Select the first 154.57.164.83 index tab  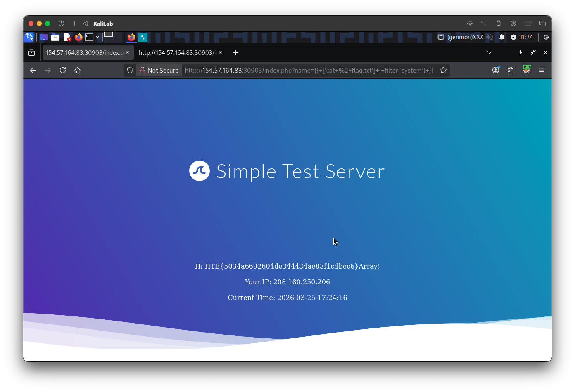point(84,52)
